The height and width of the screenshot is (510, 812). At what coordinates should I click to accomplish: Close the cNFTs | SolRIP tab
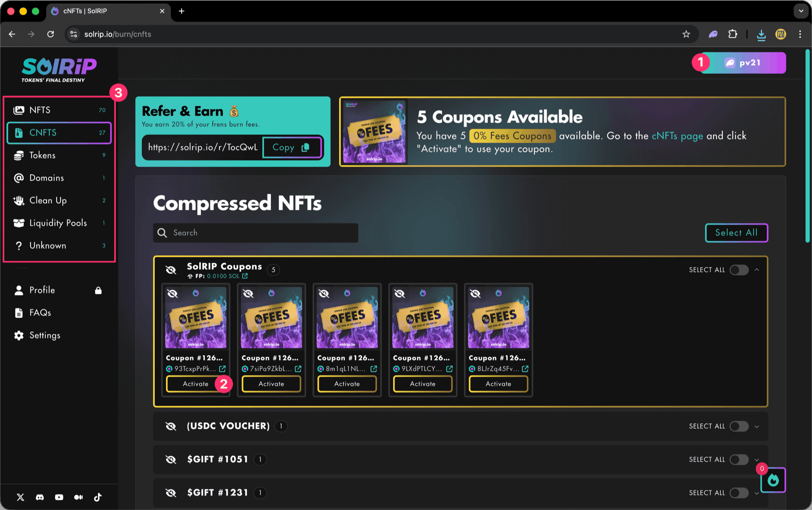click(162, 11)
